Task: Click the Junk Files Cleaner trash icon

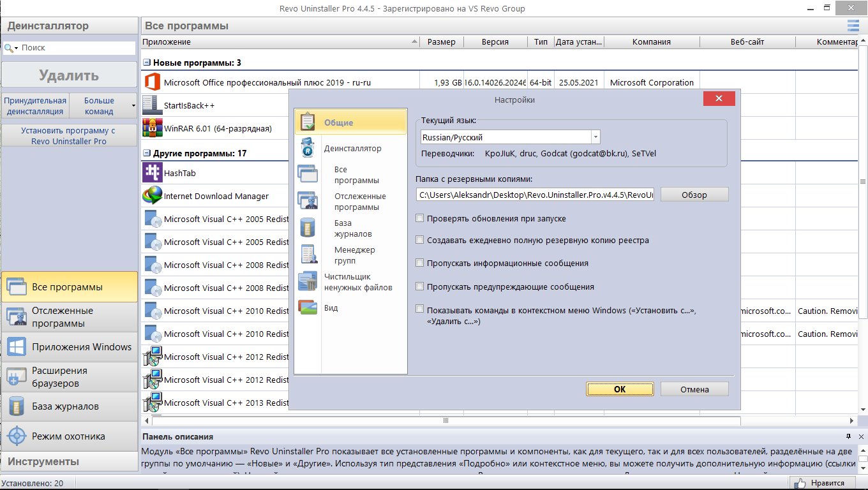Action: click(x=308, y=281)
